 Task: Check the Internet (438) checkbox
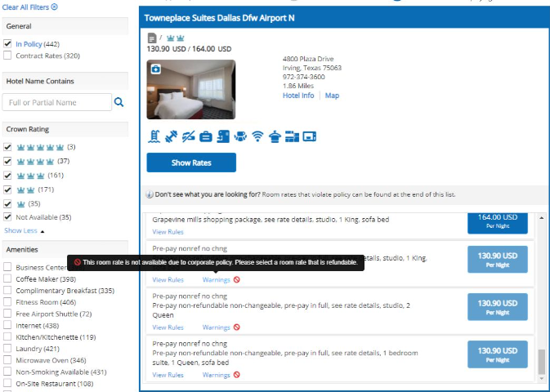pyautogui.click(x=7, y=325)
